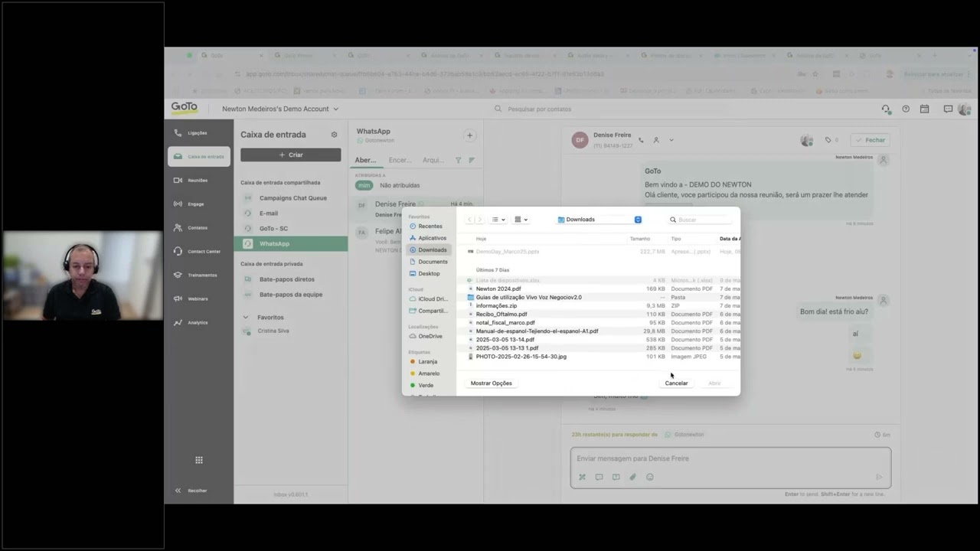Open Reuniões in the GoTo sidebar
Image resolution: width=980 pixels, height=551 pixels.
[199, 181]
